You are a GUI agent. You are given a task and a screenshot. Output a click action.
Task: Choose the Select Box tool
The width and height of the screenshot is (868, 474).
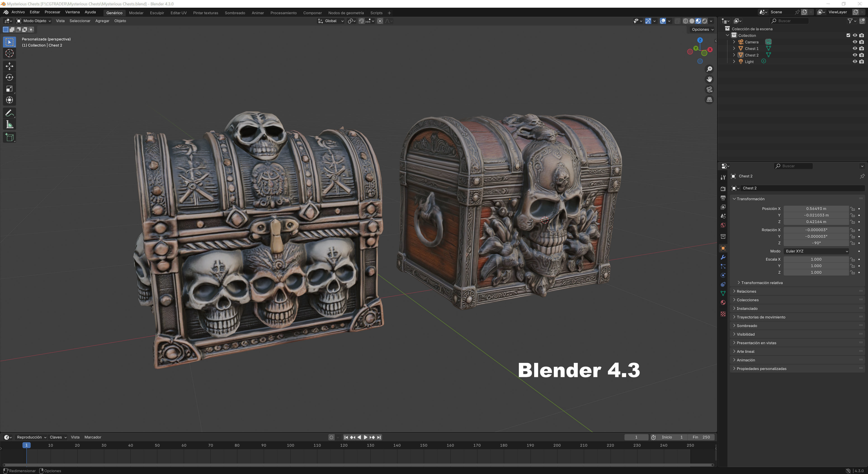pos(9,42)
